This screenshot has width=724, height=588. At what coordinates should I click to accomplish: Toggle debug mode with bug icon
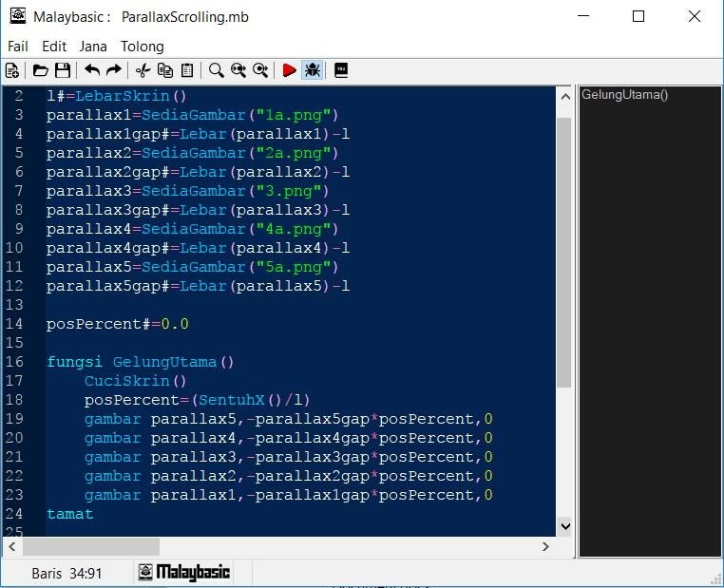coord(313,70)
